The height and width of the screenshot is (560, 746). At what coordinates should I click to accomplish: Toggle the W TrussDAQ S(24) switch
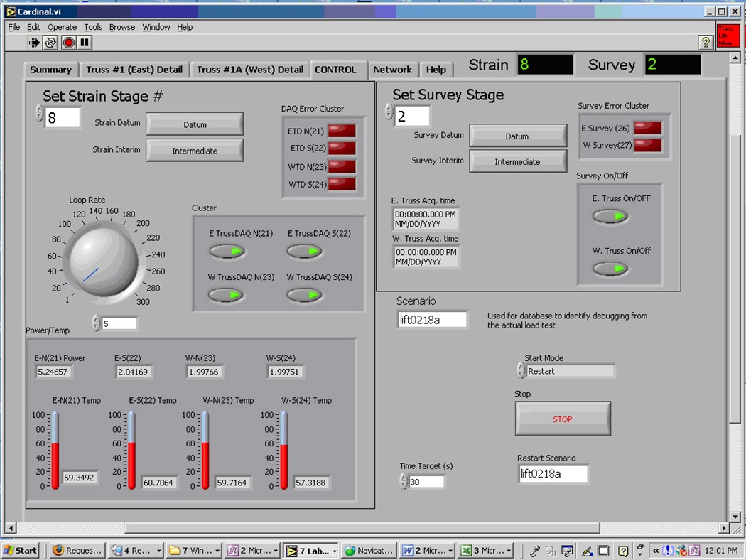(305, 295)
